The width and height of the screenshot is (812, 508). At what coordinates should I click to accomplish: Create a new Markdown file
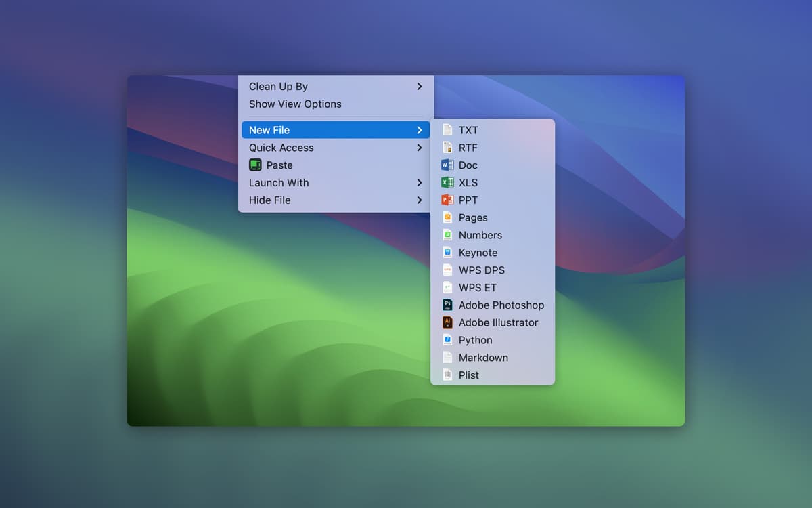pyautogui.click(x=483, y=358)
